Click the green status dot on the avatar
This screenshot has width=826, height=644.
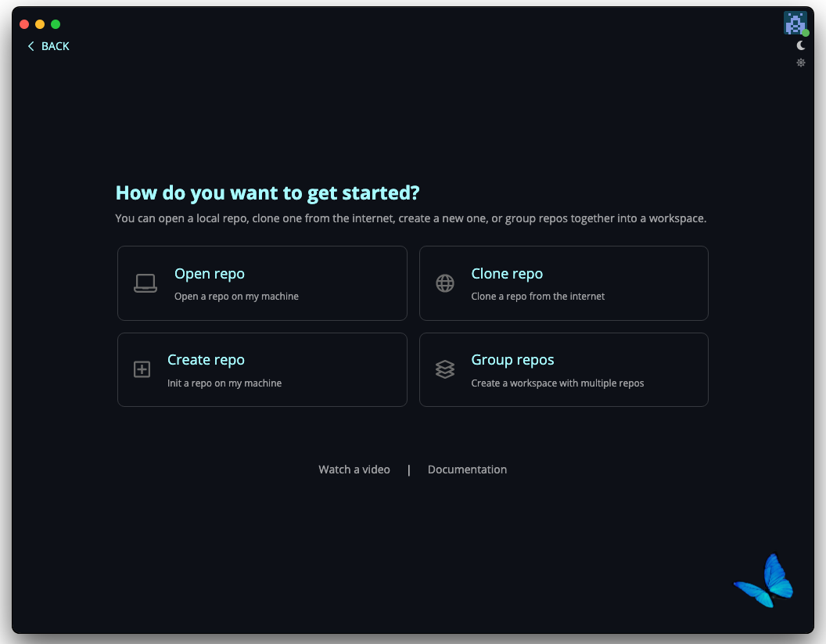click(x=806, y=33)
